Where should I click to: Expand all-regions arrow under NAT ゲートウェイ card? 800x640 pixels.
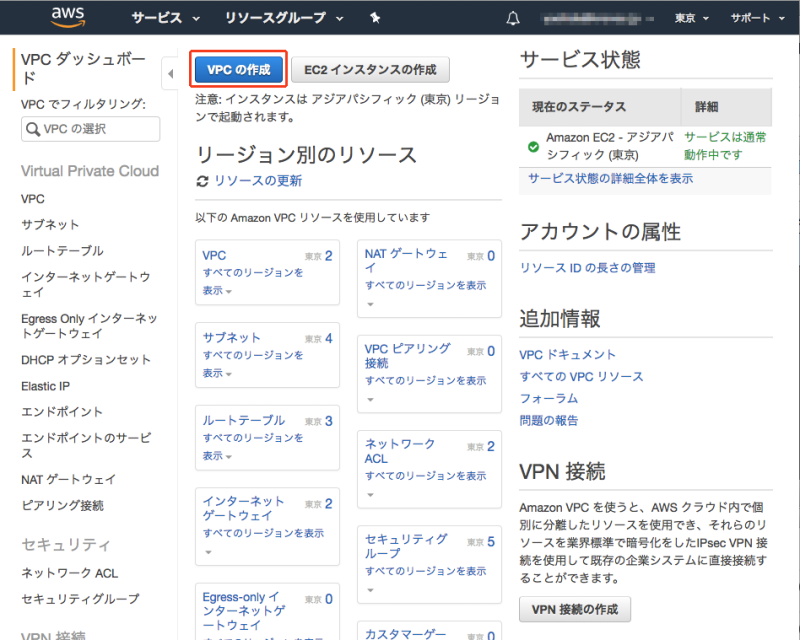pyautogui.click(x=371, y=305)
